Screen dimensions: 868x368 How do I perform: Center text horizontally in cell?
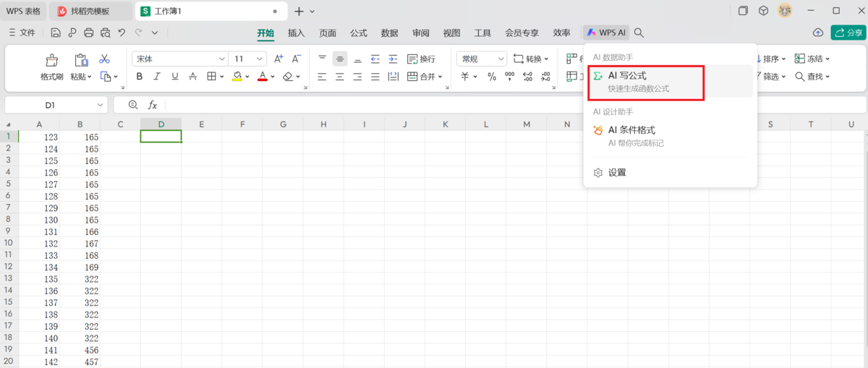click(340, 76)
